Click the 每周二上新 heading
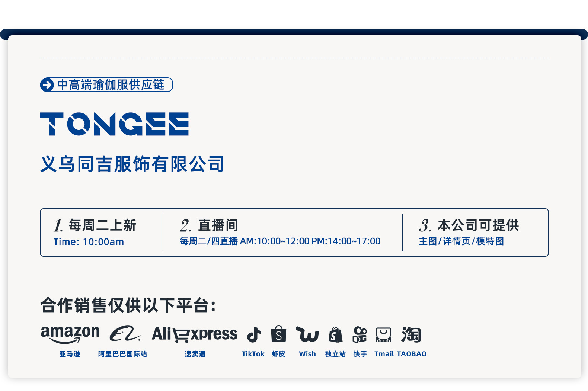The width and height of the screenshot is (588, 391). (102, 225)
